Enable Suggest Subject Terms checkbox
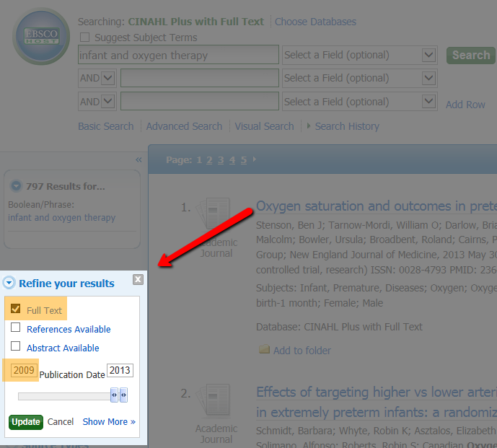Screen dimensions: 497x448 point(84,37)
